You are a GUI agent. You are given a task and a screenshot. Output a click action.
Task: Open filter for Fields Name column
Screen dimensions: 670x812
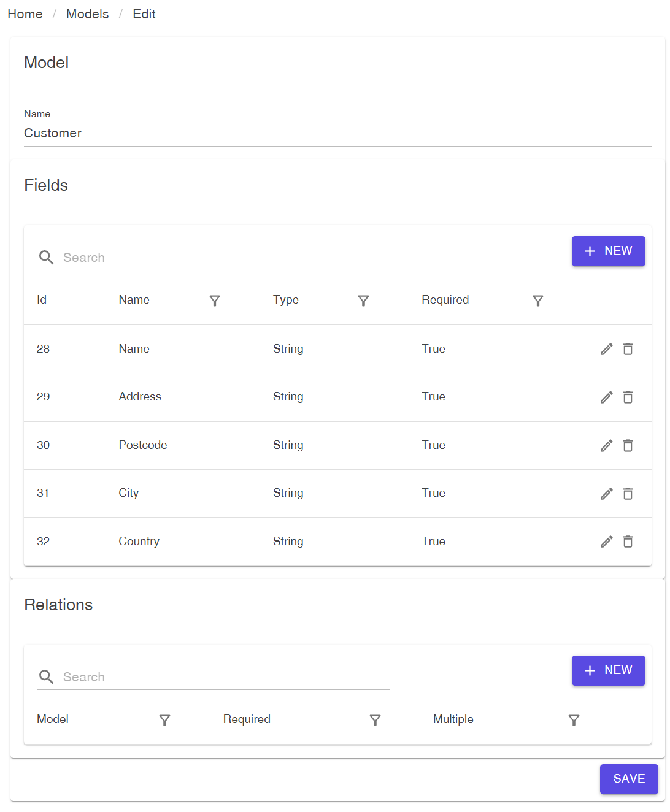click(x=215, y=301)
